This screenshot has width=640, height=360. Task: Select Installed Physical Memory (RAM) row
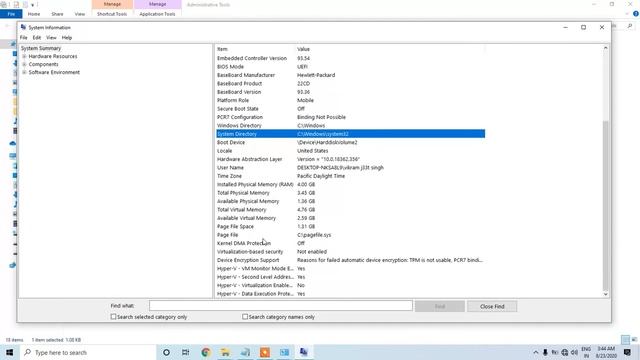click(350, 184)
